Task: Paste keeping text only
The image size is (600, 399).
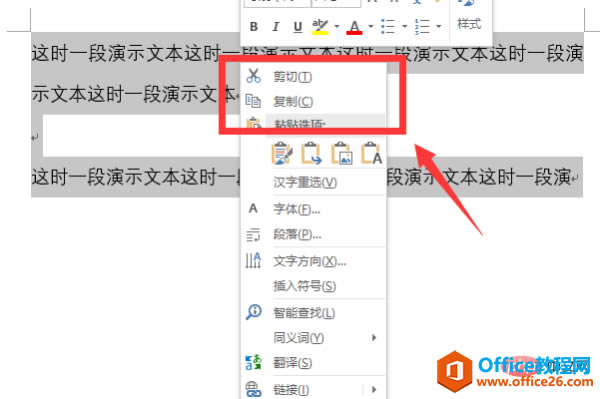Action: tap(372, 153)
